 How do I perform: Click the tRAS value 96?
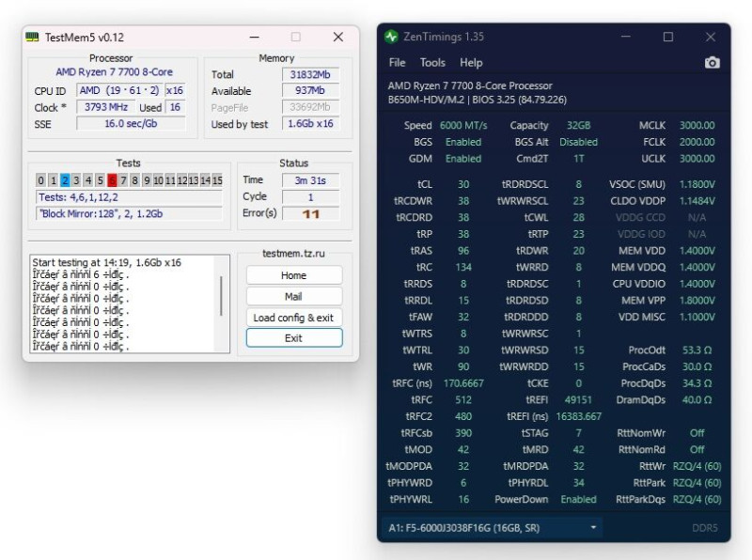(x=463, y=250)
